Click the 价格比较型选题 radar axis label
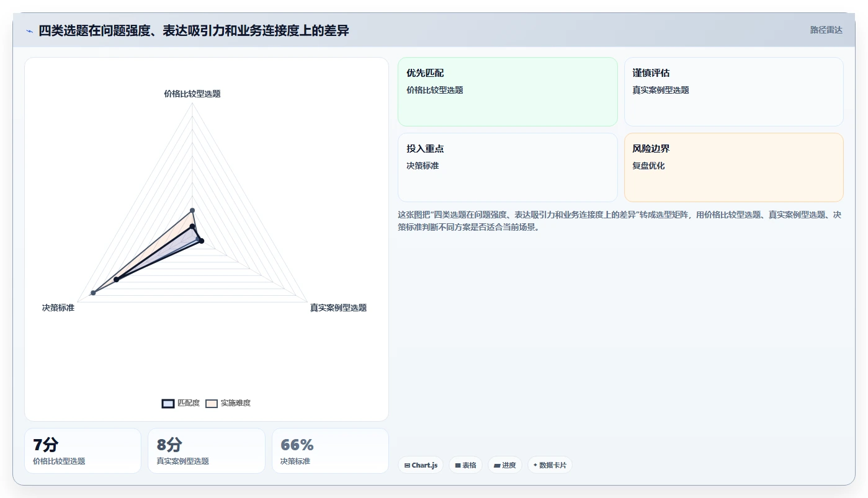Viewport: 868px width, 498px height. click(x=192, y=94)
